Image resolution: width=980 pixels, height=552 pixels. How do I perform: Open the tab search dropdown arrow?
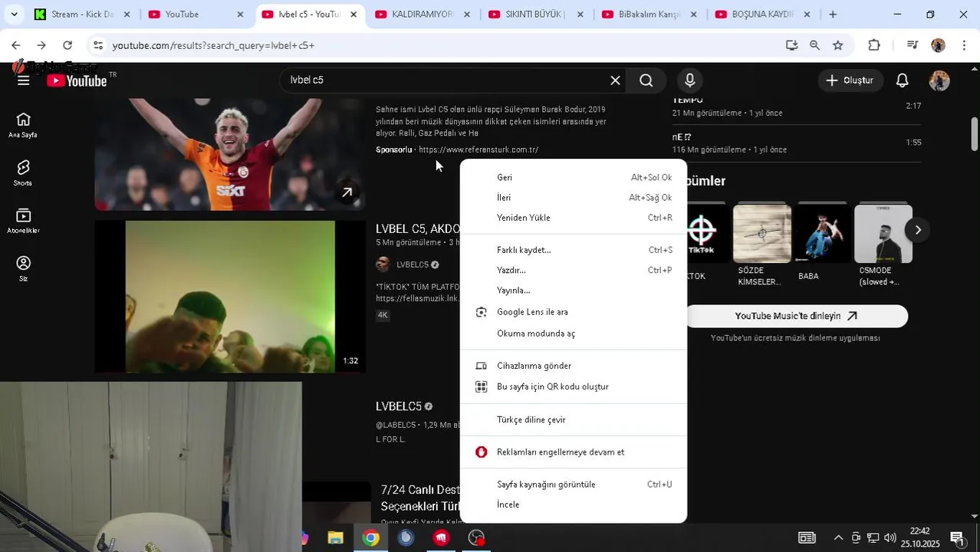[x=14, y=14]
